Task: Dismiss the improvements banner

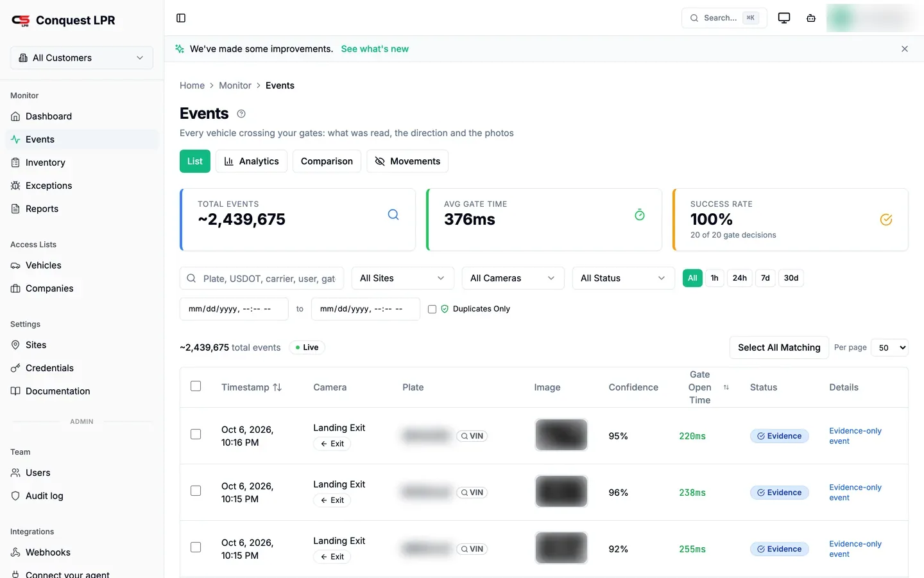Action: (x=905, y=49)
